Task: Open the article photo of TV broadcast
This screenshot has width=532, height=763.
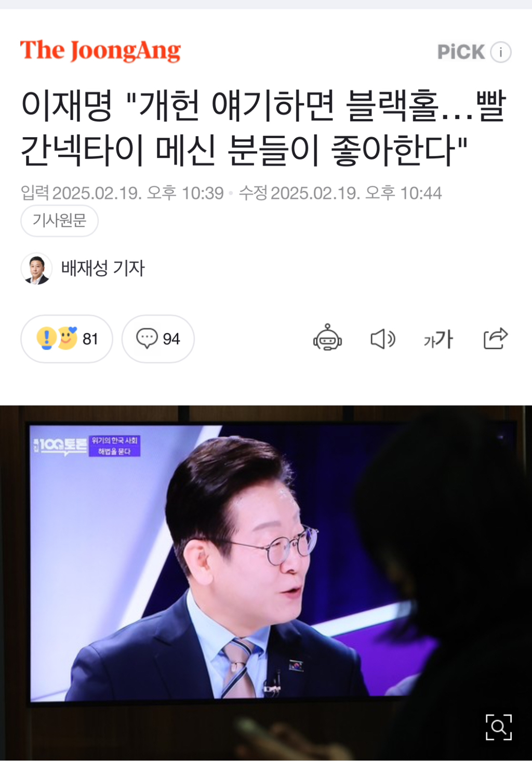Action: 266,583
